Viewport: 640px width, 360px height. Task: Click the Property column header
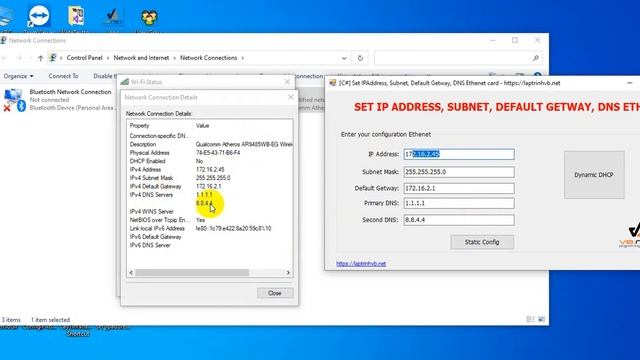click(140, 126)
